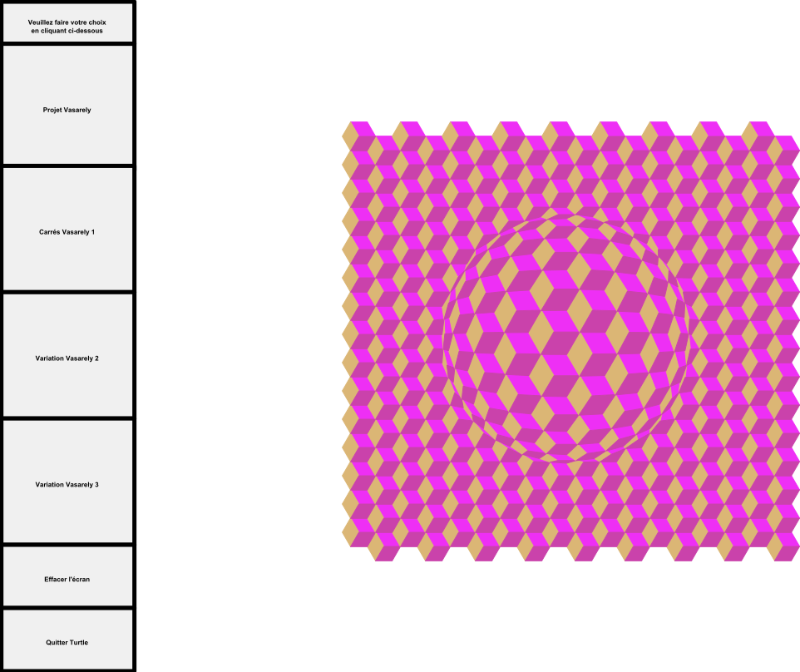The height and width of the screenshot is (672, 800).
Task: Select Carrés Vasarely 1 option
Action: pyautogui.click(x=67, y=229)
